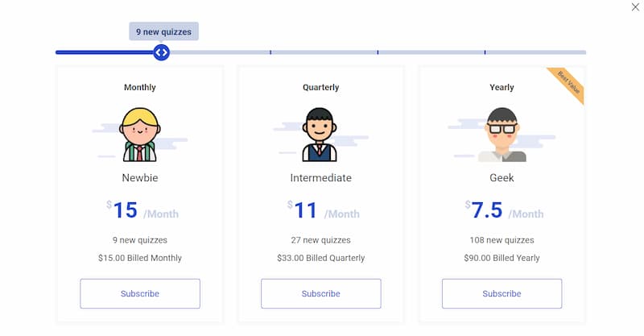Select the second tick on quiz slider
Viewport: 644px width, 336px height.
tap(270, 52)
